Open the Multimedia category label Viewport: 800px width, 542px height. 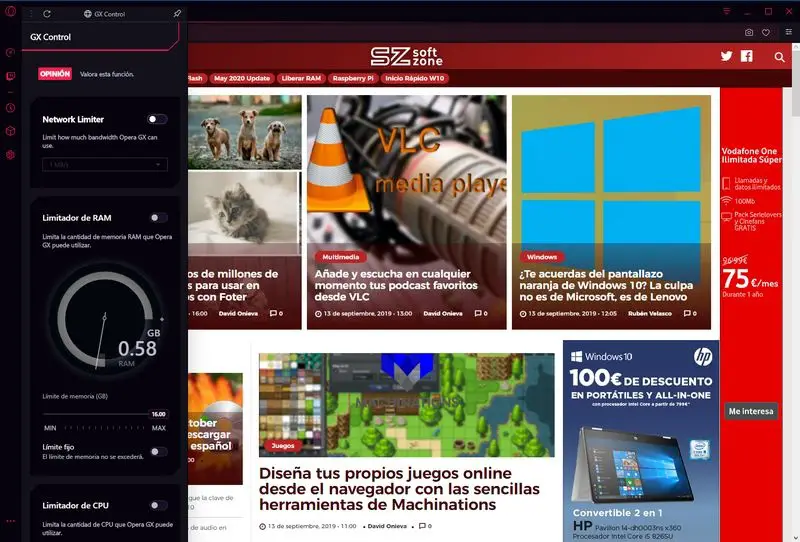pos(340,257)
